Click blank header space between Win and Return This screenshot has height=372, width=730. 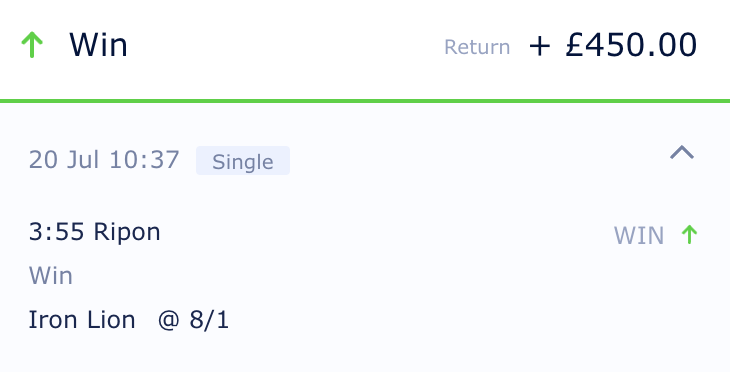(x=284, y=47)
